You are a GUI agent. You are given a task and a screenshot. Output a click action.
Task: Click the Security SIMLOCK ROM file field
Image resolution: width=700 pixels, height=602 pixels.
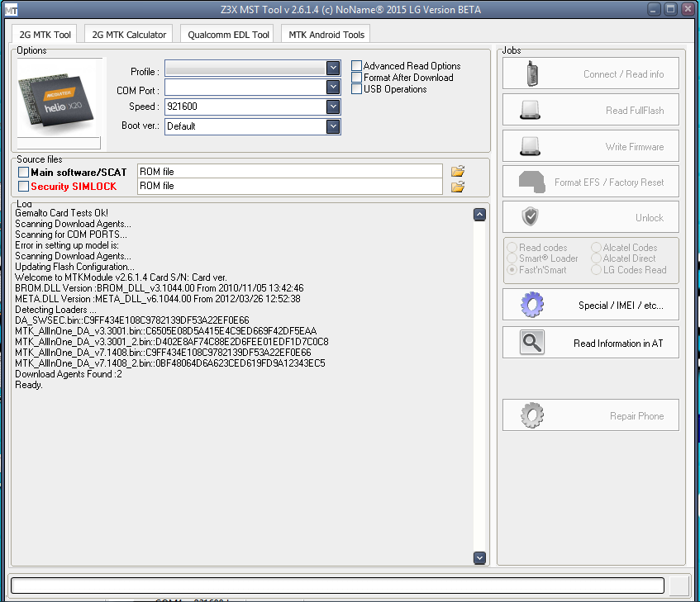290,186
